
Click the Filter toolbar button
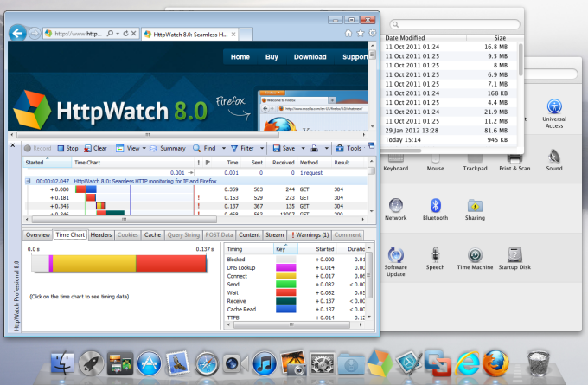(243, 148)
